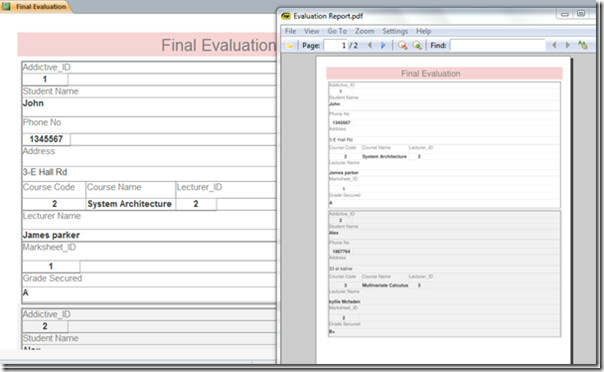Open the Help menu
The height and width of the screenshot is (372, 604).
(x=423, y=31)
